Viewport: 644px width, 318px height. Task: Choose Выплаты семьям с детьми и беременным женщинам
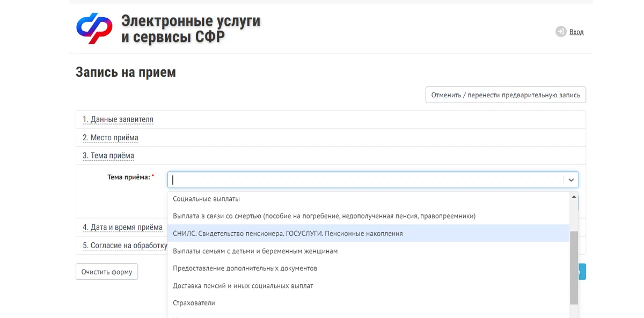click(255, 251)
